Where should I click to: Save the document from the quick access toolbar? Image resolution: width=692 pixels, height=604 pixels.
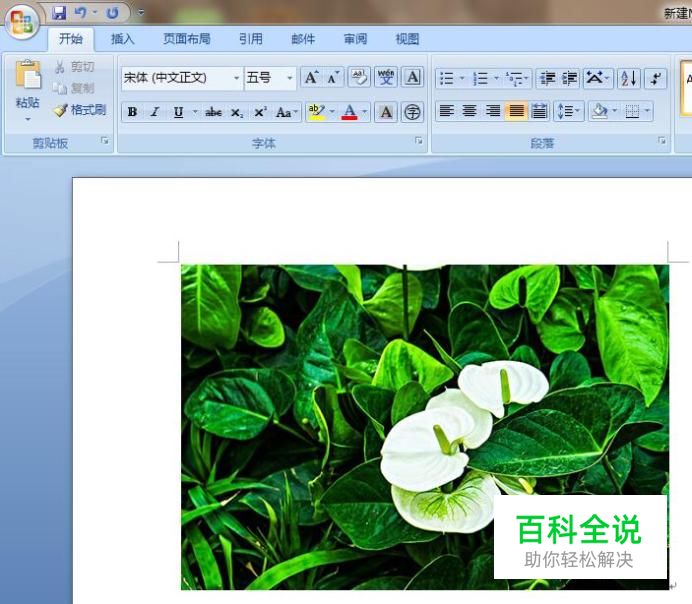(59, 13)
